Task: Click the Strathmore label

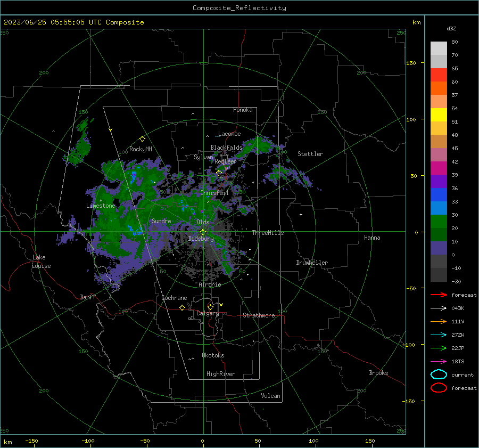Action: pos(259,315)
